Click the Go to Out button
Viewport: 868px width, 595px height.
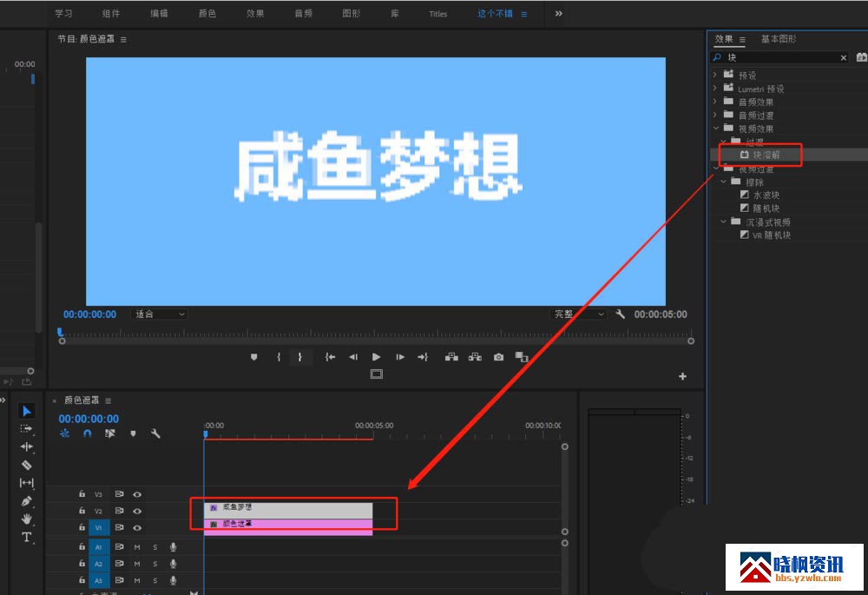click(423, 357)
